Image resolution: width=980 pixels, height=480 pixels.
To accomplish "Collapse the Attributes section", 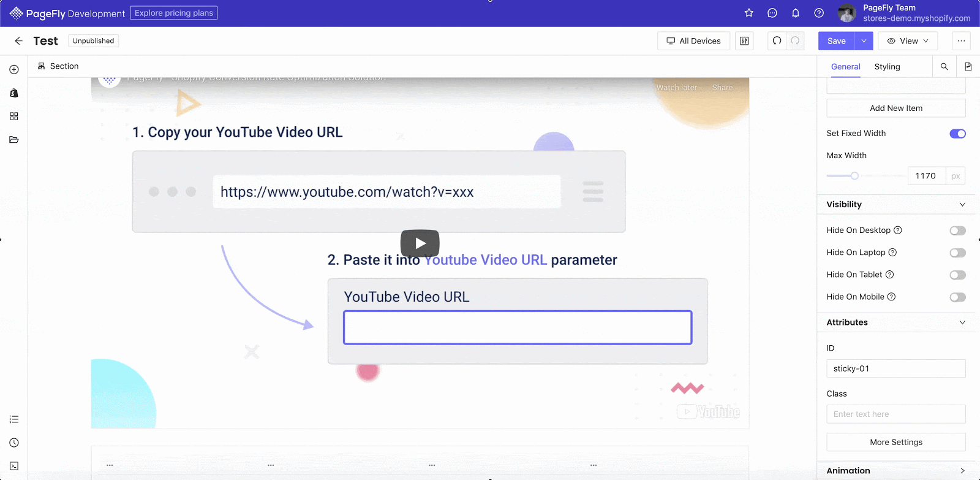I will pyautogui.click(x=962, y=322).
